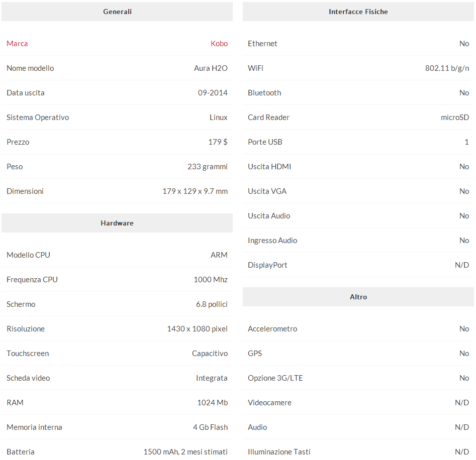Click the Memoria interna label
This screenshot has width=476, height=460.
[34, 427]
